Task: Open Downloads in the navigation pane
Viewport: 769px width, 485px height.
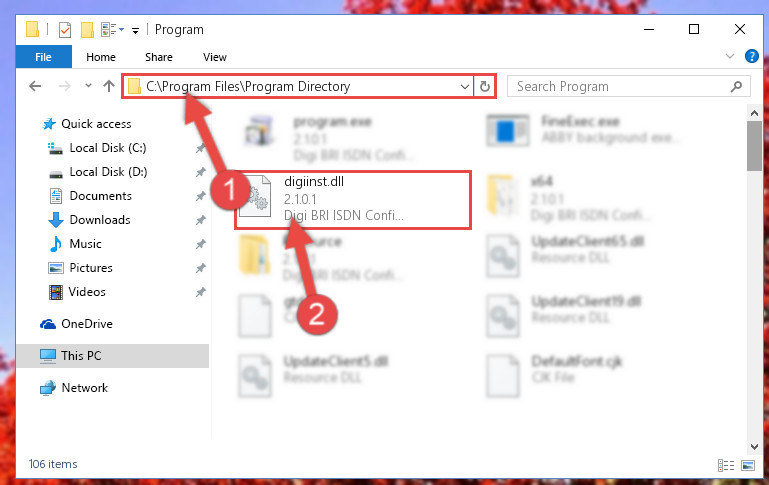Action: pos(100,220)
